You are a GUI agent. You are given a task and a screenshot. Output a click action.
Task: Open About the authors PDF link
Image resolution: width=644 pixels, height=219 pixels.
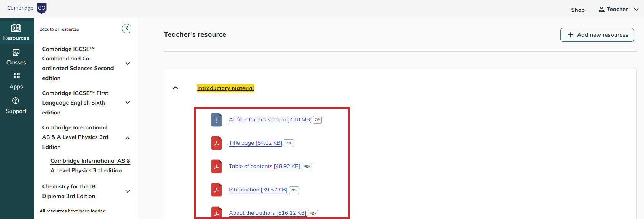[x=268, y=213]
